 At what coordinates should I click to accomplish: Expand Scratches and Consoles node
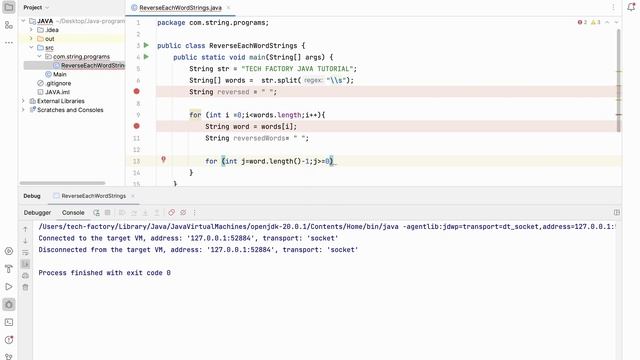click(x=23, y=110)
